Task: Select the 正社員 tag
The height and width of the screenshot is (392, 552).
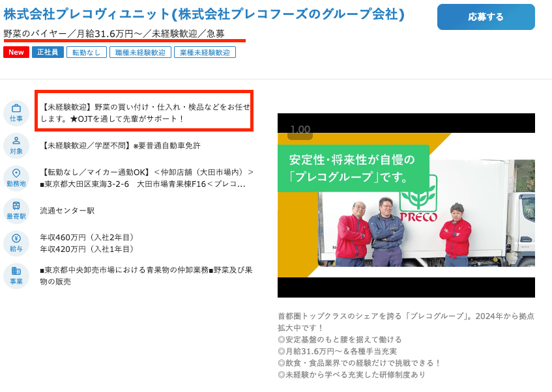Action: point(48,52)
